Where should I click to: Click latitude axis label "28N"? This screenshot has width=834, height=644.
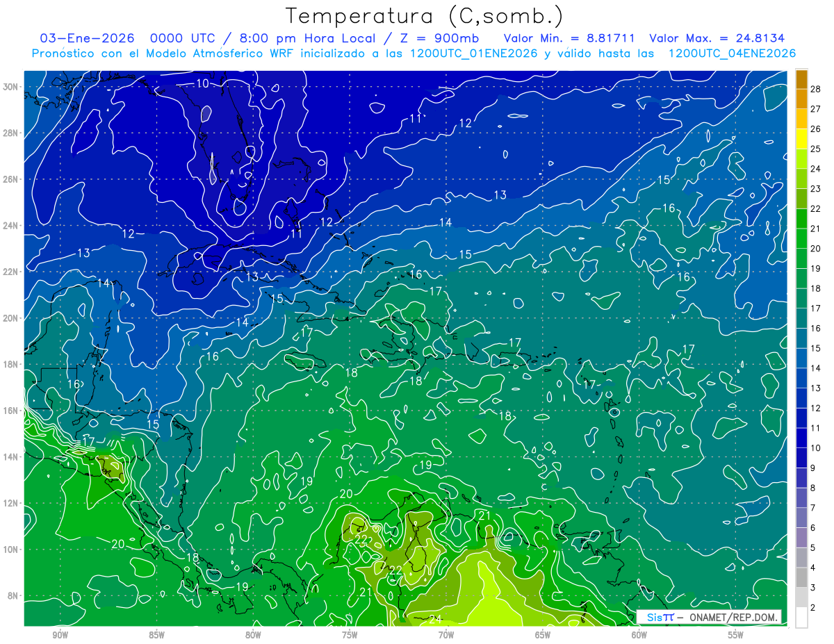(12, 133)
